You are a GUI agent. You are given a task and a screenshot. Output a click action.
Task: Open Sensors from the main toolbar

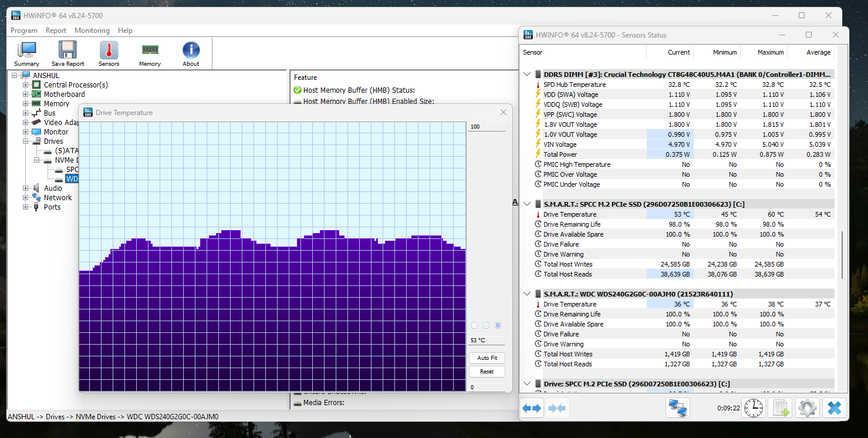(x=109, y=53)
